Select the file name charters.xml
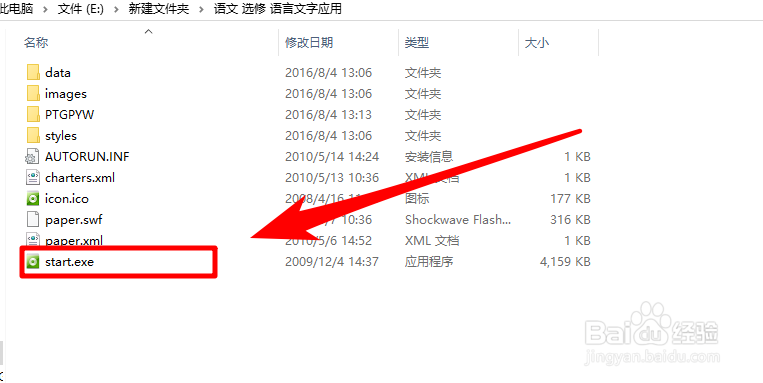The width and height of the screenshot is (763, 383). 80,178
